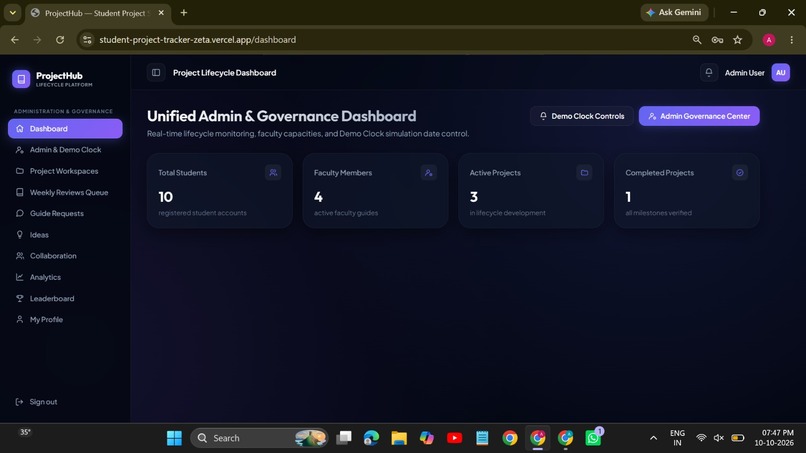Expand the tab search dropdown
The width and height of the screenshot is (806, 453).
point(12,12)
